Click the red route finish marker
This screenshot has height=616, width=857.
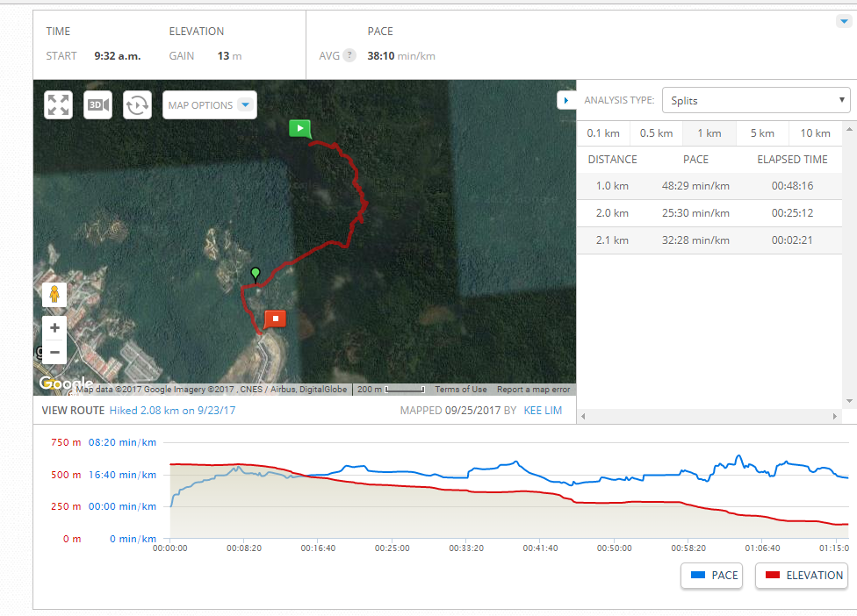click(x=275, y=320)
